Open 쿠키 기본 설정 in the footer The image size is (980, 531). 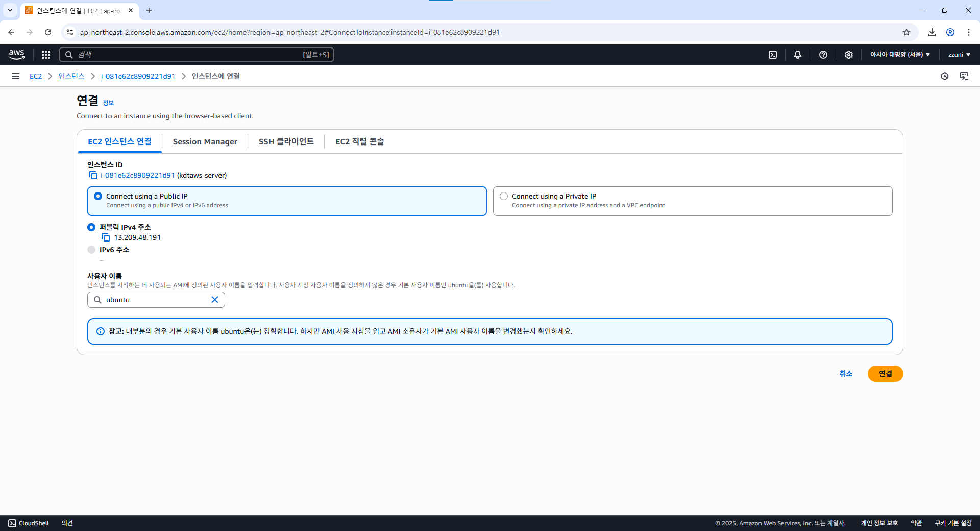[x=953, y=523]
